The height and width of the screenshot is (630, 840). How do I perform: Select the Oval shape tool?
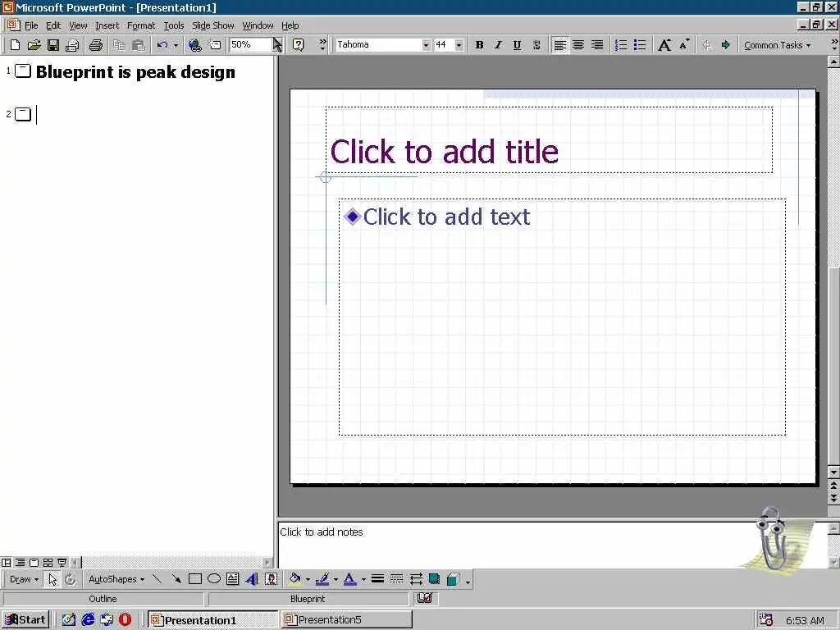pos(214,579)
